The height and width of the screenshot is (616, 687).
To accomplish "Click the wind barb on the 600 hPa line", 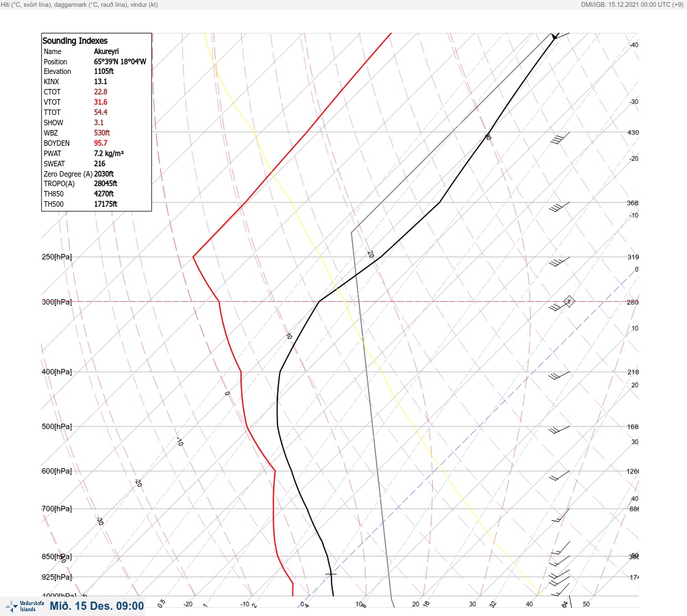I will coord(560,475).
